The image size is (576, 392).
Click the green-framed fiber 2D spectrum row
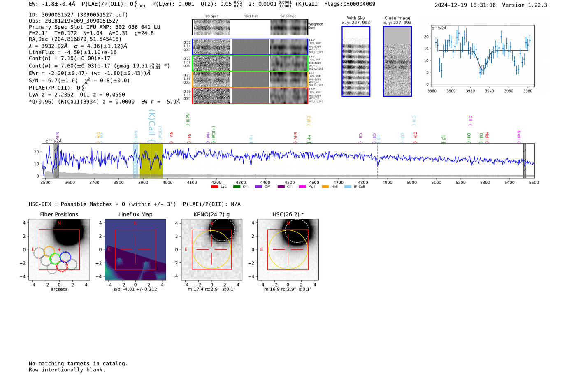point(250,63)
